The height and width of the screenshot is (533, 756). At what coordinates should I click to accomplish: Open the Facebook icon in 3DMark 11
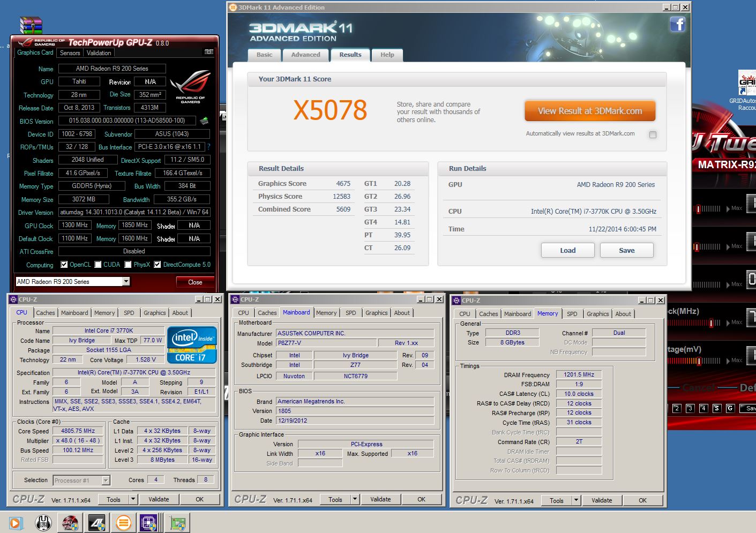pos(678,24)
